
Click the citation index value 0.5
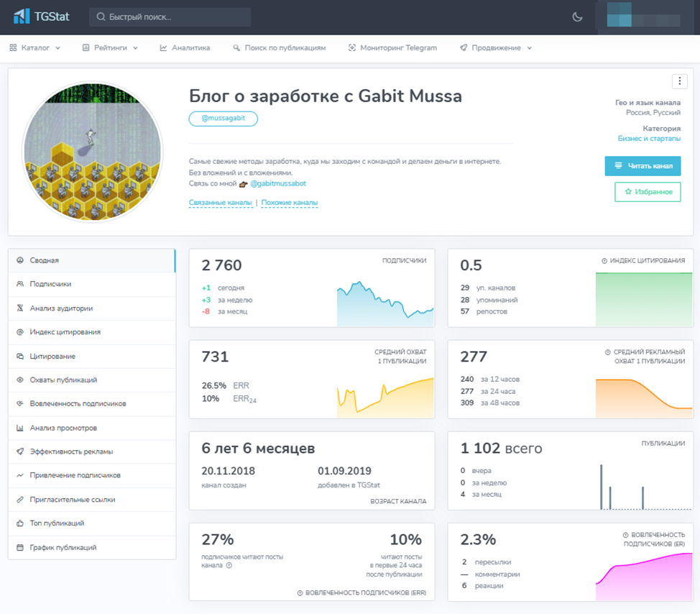[x=471, y=265]
